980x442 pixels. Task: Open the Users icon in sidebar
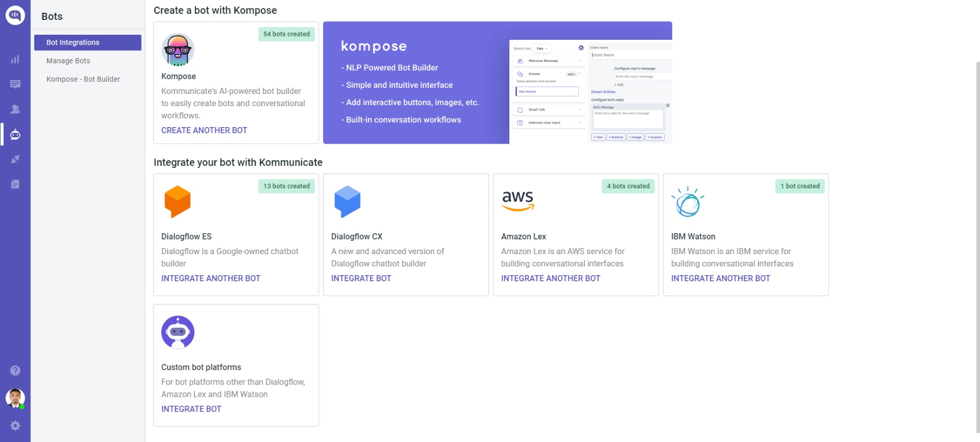[x=15, y=109]
